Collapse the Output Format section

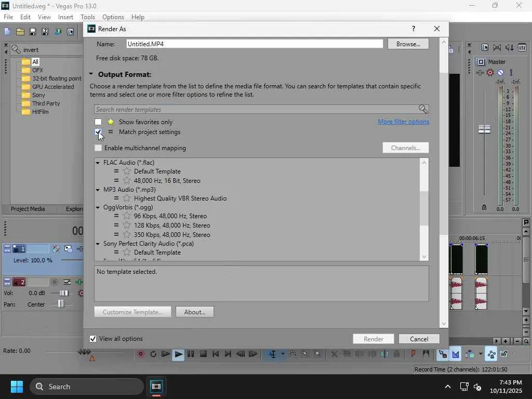tap(91, 74)
